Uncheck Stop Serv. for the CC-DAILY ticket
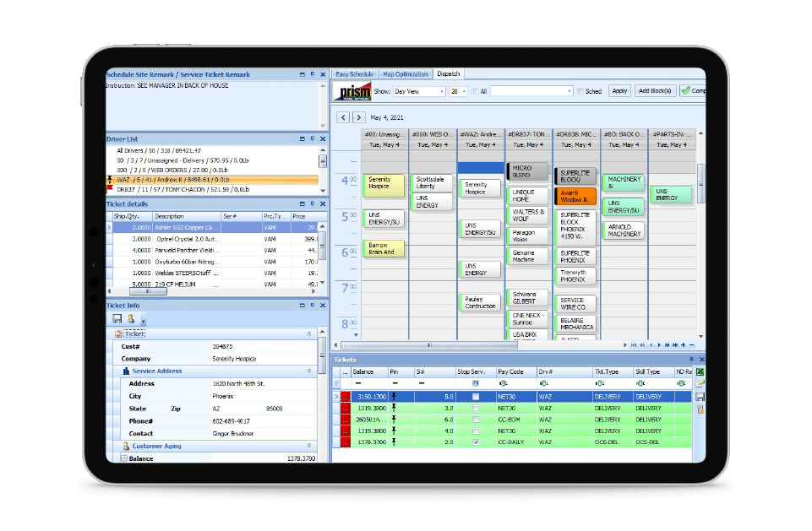The height and width of the screenshot is (531, 812). click(x=476, y=442)
